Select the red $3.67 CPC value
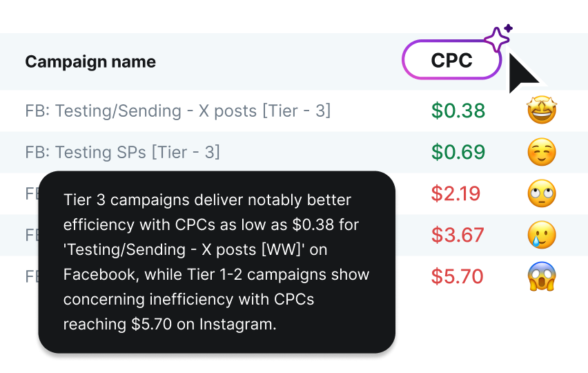This screenshot has height=373, width=588. pos(458,235)
